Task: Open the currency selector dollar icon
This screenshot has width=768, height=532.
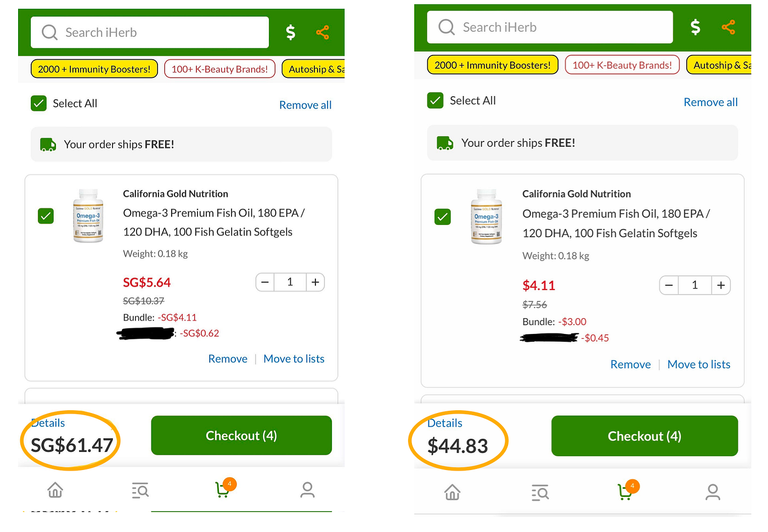Action: pos(290,32)
